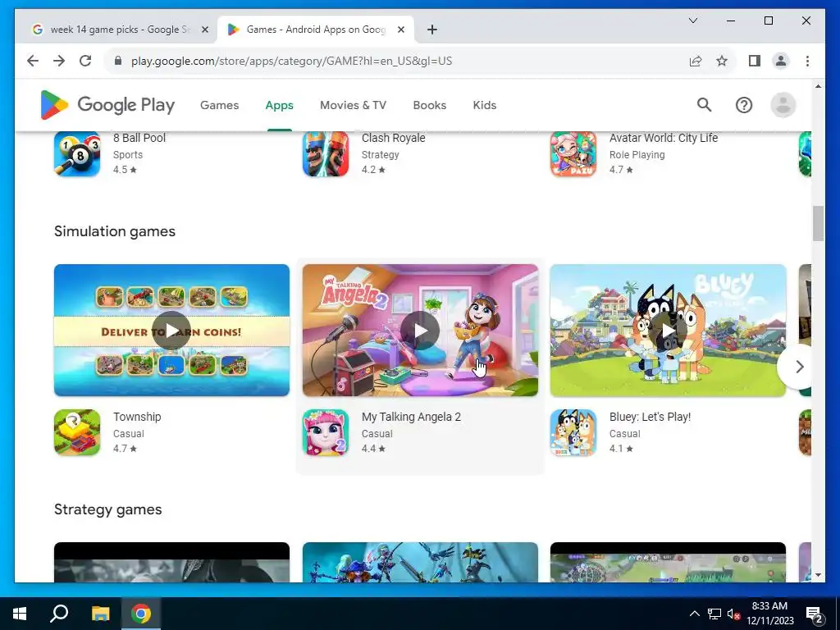840x630 pixels.
Task: Go forward in Chrome
Action: 59,61
